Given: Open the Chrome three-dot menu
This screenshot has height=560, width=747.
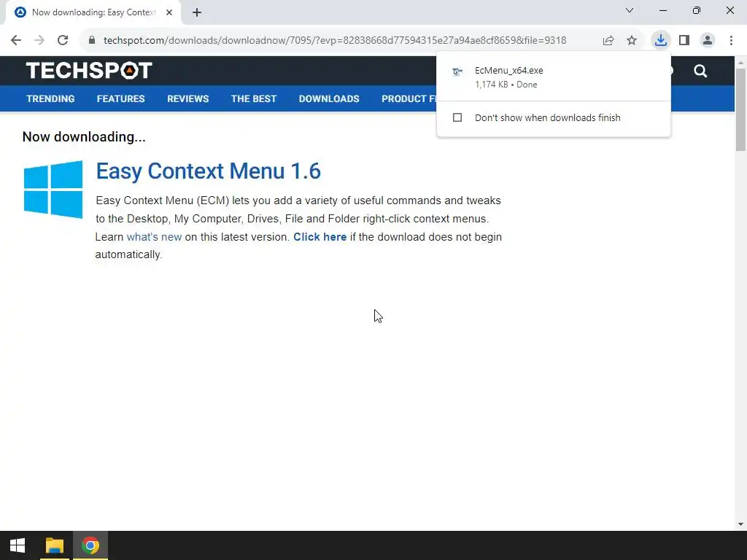Looking at the screenshot, I should [x=731, y=40].
